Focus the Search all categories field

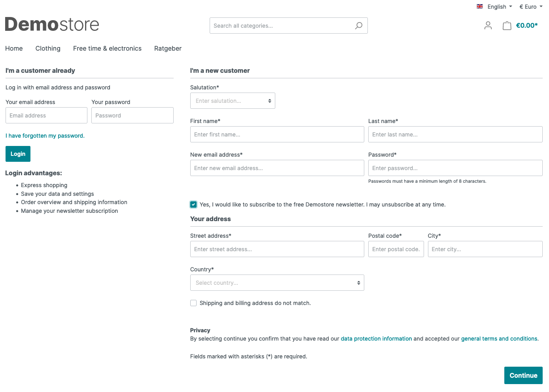click(289, 26)
